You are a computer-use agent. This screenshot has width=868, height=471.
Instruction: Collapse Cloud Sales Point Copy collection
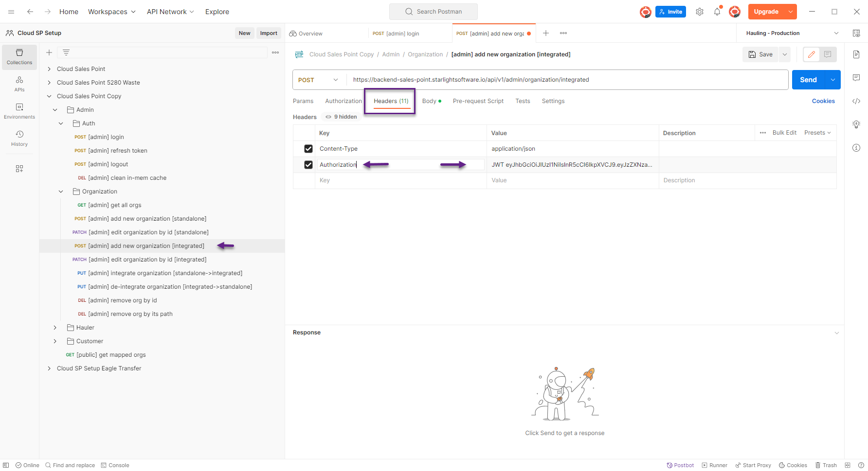[49, 96]
